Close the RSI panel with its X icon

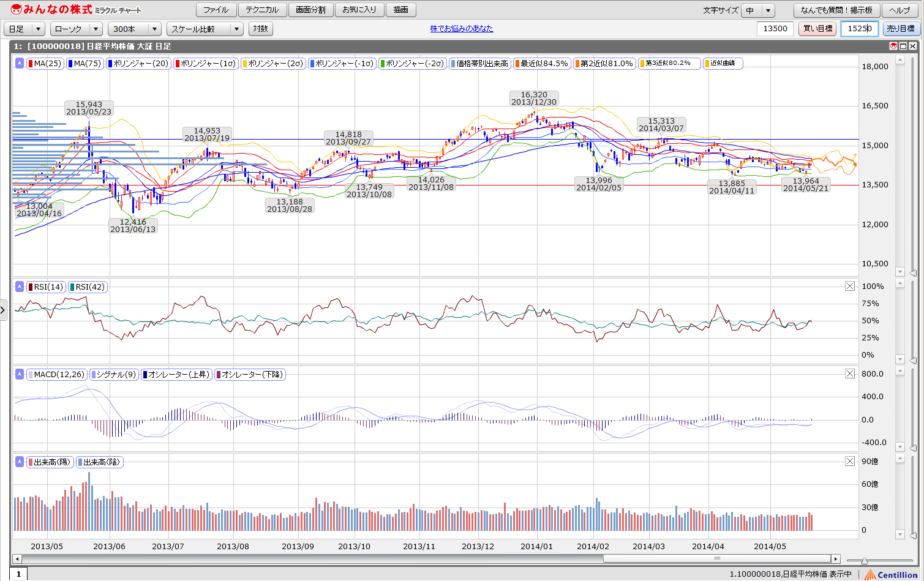(850, 286)
